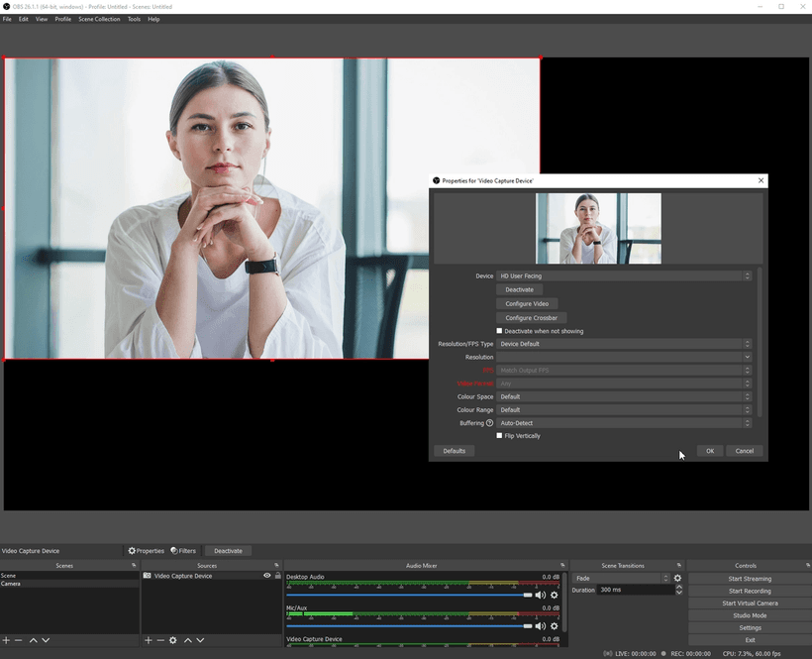Expand the Resolution/FPS Type dropdown
The height and width of the screenshot is (659, 812).
coord(624,344)
